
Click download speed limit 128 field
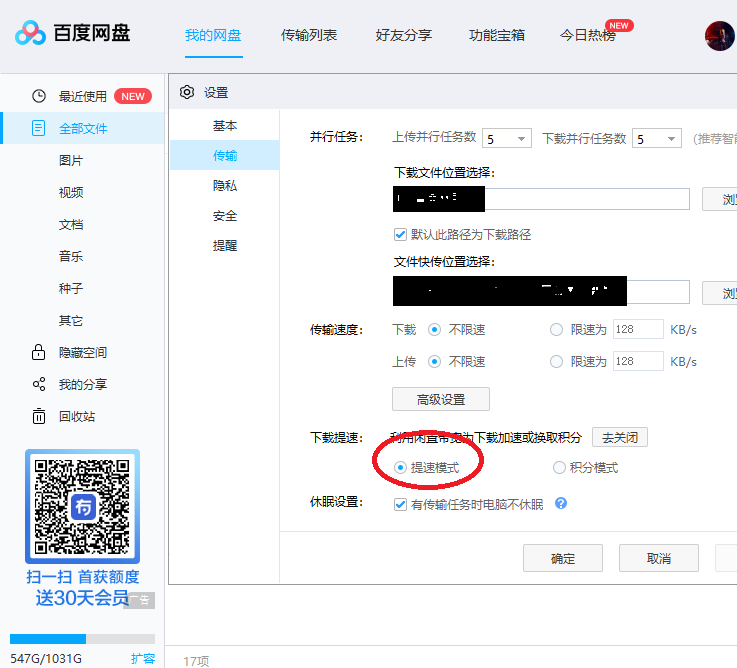coord(638,330)
